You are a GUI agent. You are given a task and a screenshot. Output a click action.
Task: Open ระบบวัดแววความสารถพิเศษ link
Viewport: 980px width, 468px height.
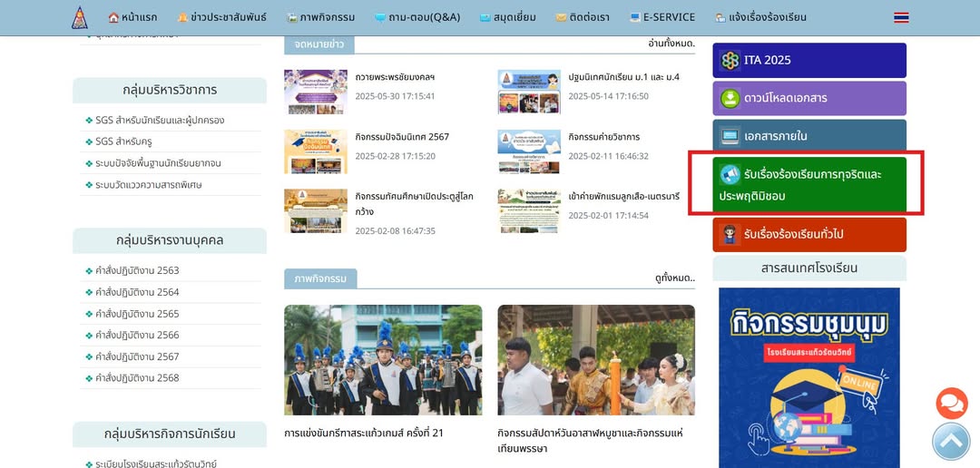[x=148, y=185]
